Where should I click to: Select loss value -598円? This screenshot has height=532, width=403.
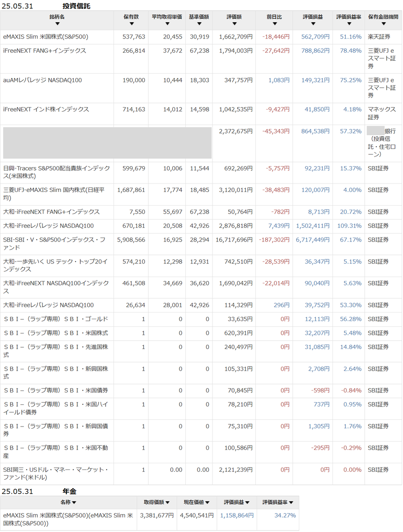pos(321,391)
